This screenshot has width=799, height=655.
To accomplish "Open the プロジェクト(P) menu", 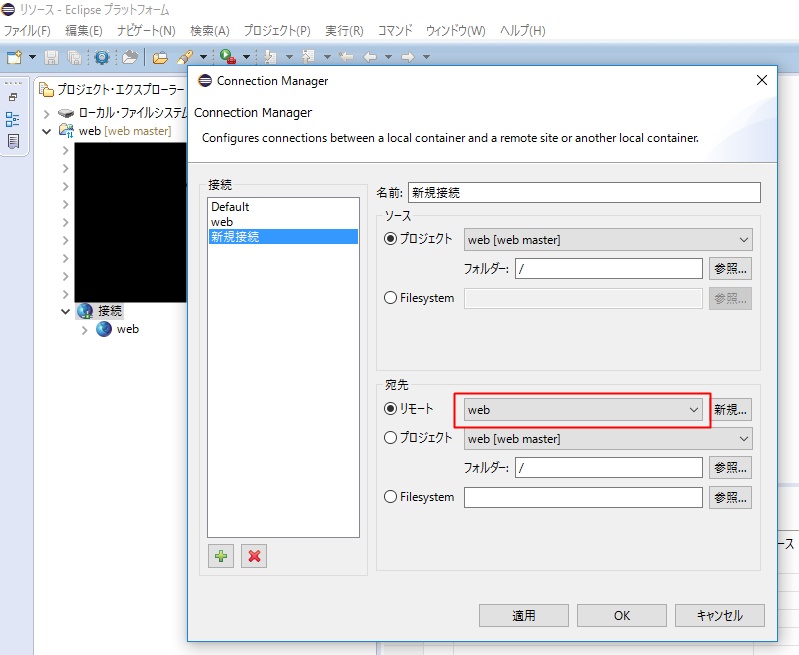I will tap(276, 31).
